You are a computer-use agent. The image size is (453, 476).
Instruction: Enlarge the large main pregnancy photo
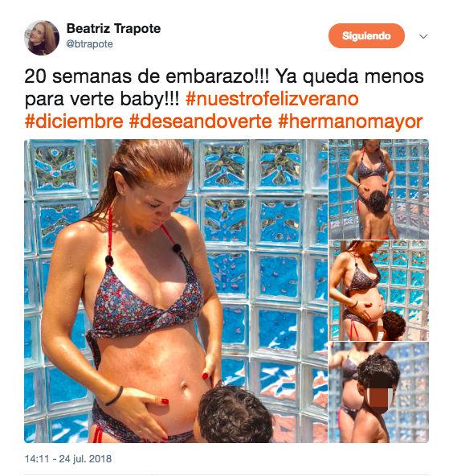tap(176, 291)
